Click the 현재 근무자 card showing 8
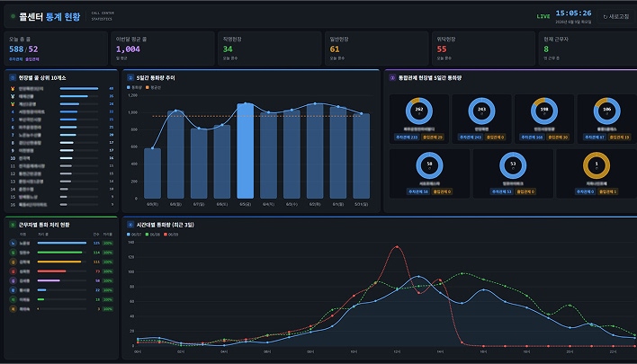The width and height of the screenshot is (637, 364). 588,49
